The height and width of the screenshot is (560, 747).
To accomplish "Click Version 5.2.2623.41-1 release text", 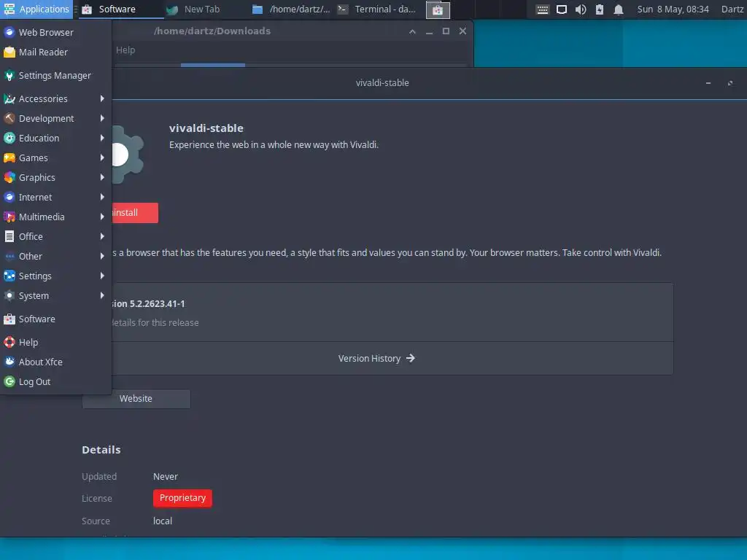I will coord(148,304).
